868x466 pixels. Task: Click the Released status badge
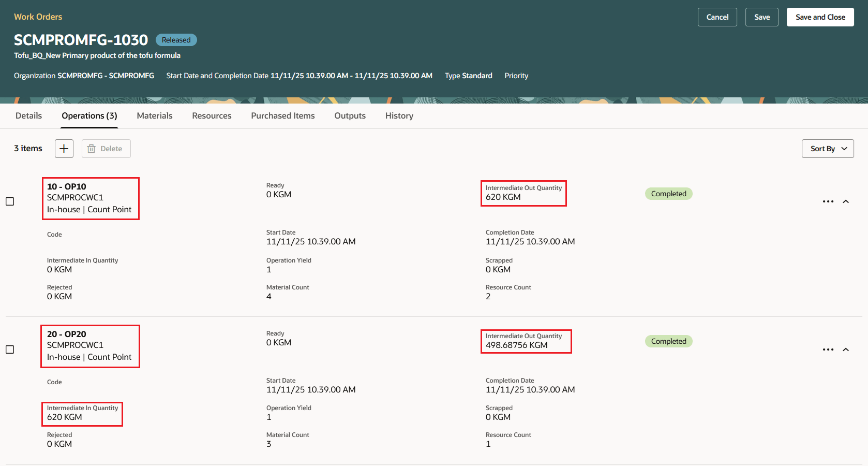pos(176,39)
